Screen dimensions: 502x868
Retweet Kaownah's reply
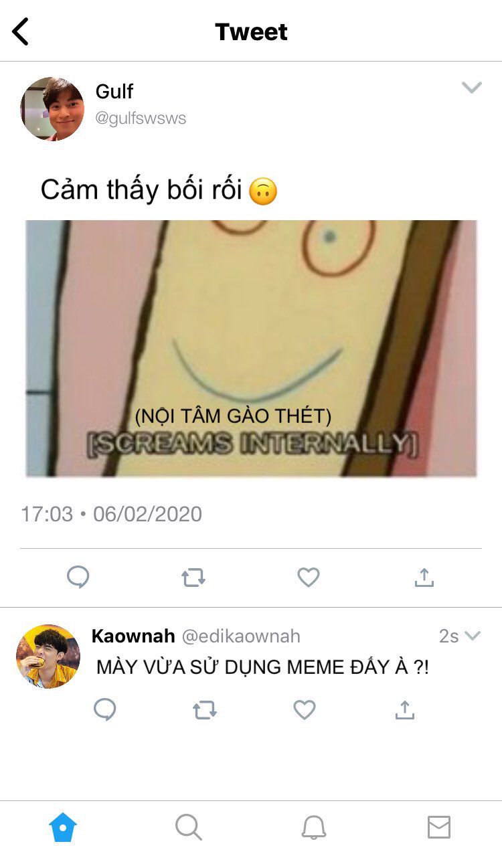[205, 710]
